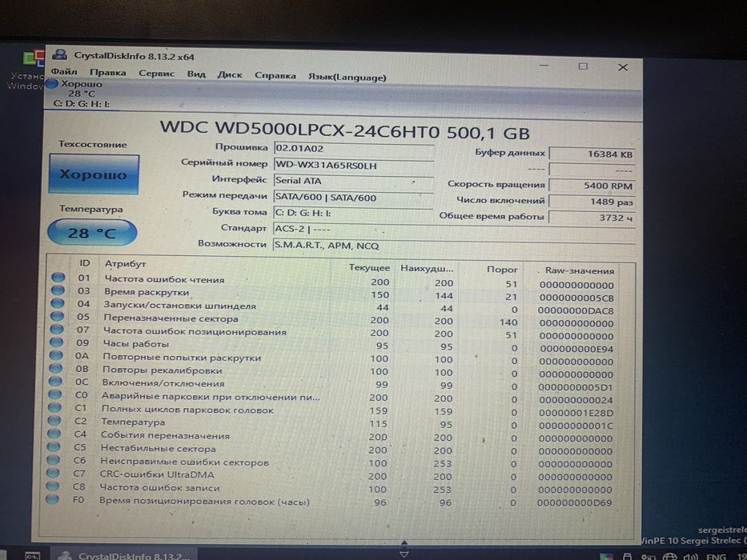The width and height of the screenshot is (747, 560).
Task: Click the Raw-значения column header
Action: [x=580, y=271]
